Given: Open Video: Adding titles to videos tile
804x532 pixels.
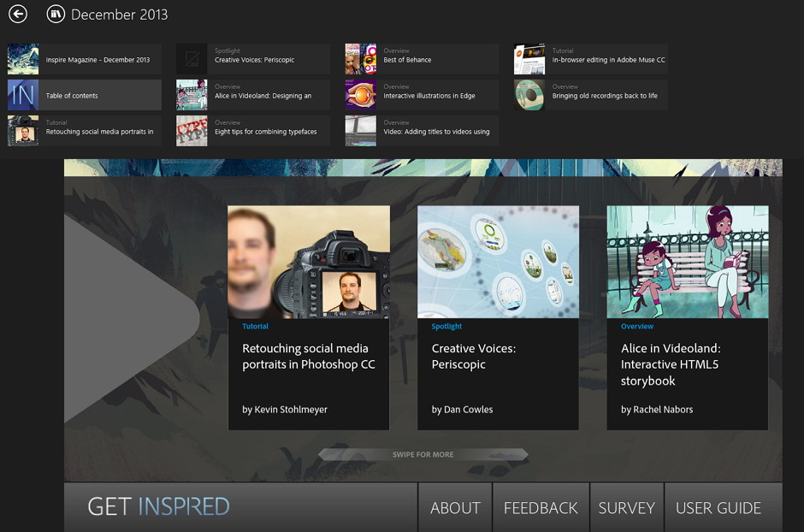Looking at the screenshot, I should click(422, 131).
